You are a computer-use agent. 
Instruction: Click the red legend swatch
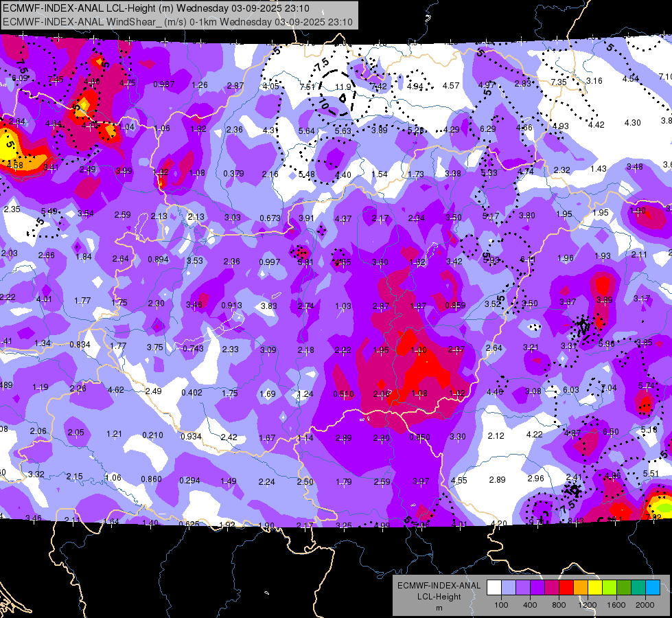click(566, 587)
